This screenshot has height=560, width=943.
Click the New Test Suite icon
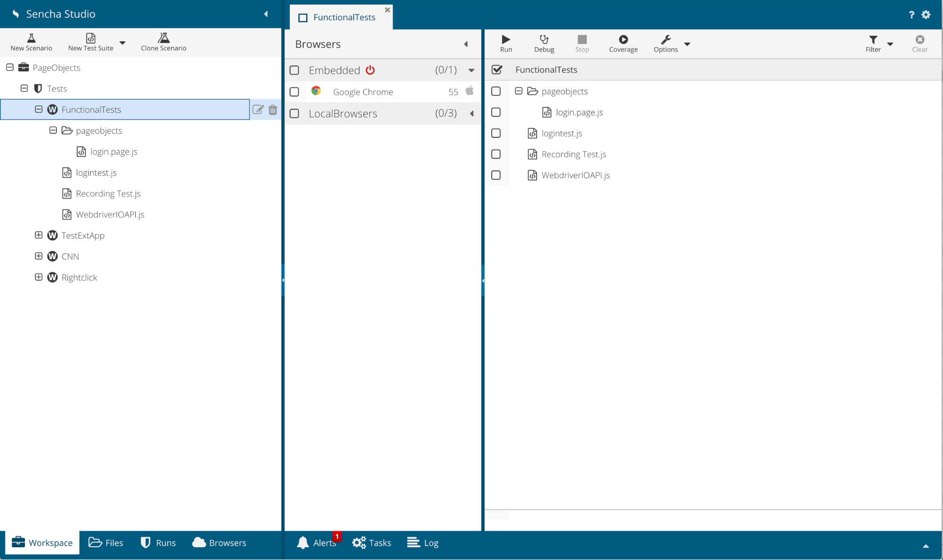pos(91,38)
